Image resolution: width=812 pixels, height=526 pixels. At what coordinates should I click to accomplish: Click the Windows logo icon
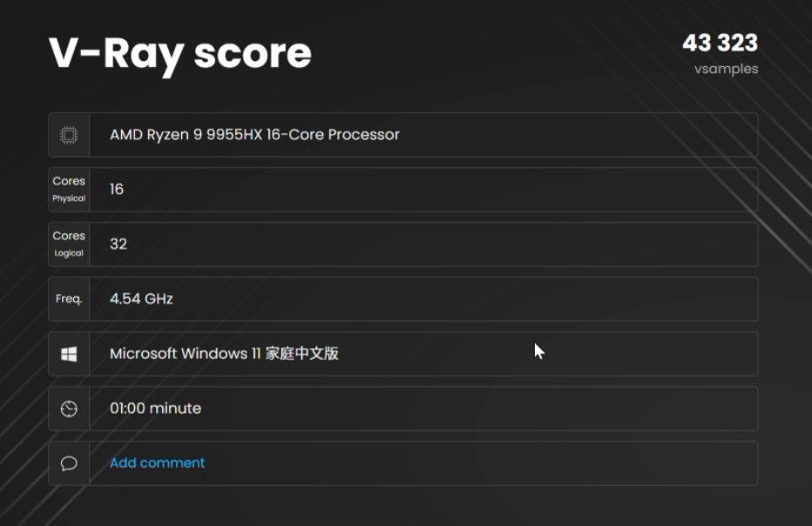tap(69, 354)
